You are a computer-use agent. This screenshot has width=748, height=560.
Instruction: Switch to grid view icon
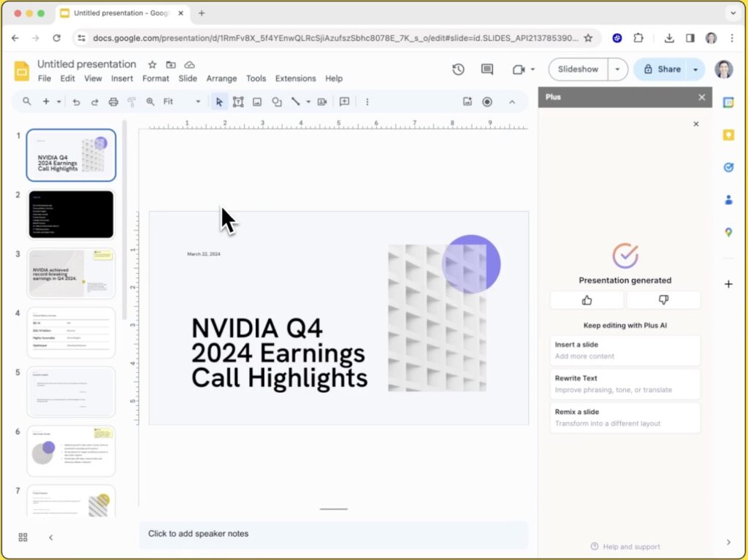pos(23,537)
